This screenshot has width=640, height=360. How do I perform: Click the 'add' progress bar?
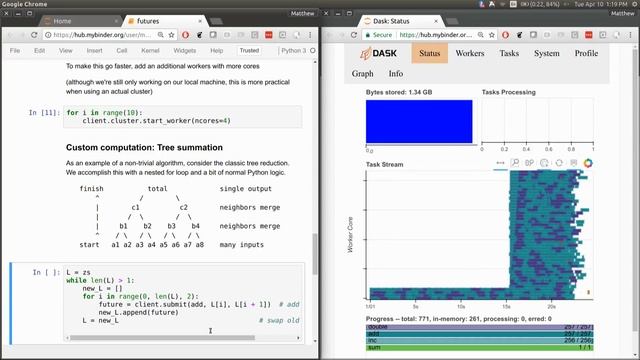point(479,334)
